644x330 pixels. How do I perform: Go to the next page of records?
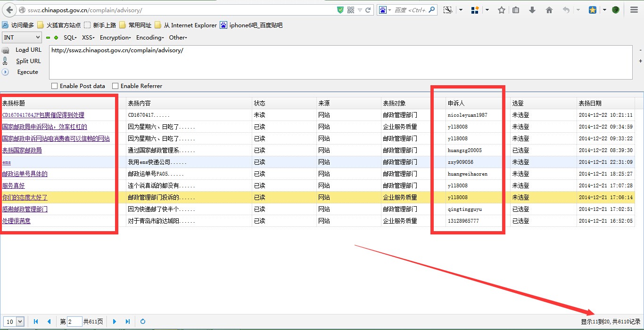pos(115,322)
